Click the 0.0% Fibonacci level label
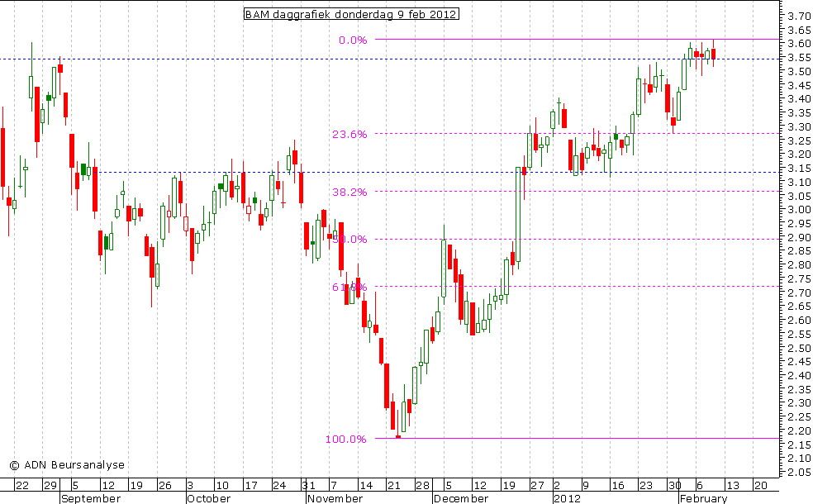This screenshot has width=813, height=504. click(353, 40)
